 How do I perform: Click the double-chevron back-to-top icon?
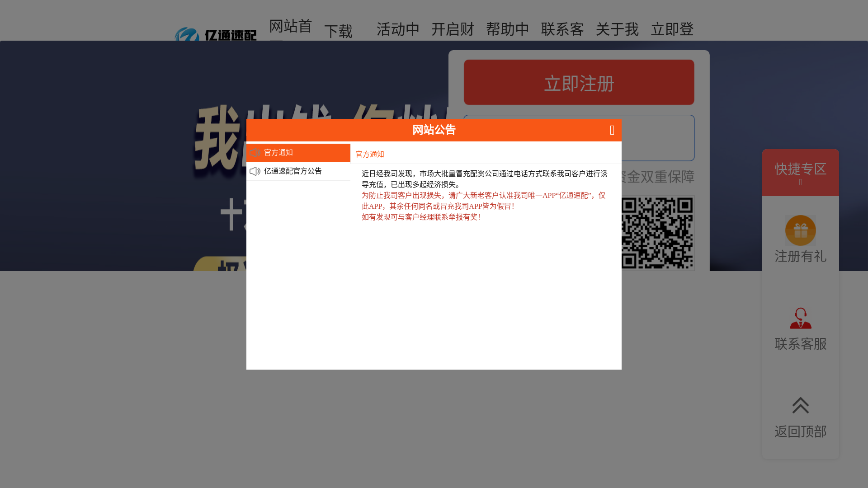pos(800,405)
